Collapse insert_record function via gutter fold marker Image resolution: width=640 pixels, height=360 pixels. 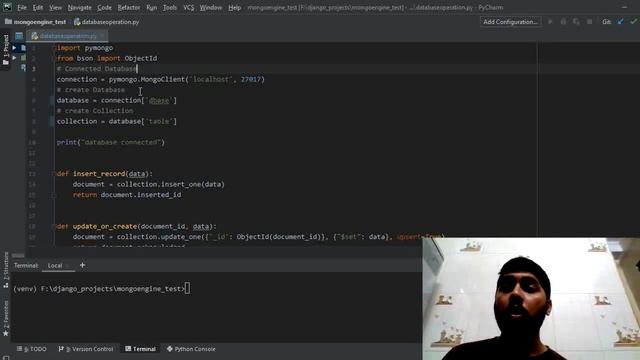coord(54,174)
